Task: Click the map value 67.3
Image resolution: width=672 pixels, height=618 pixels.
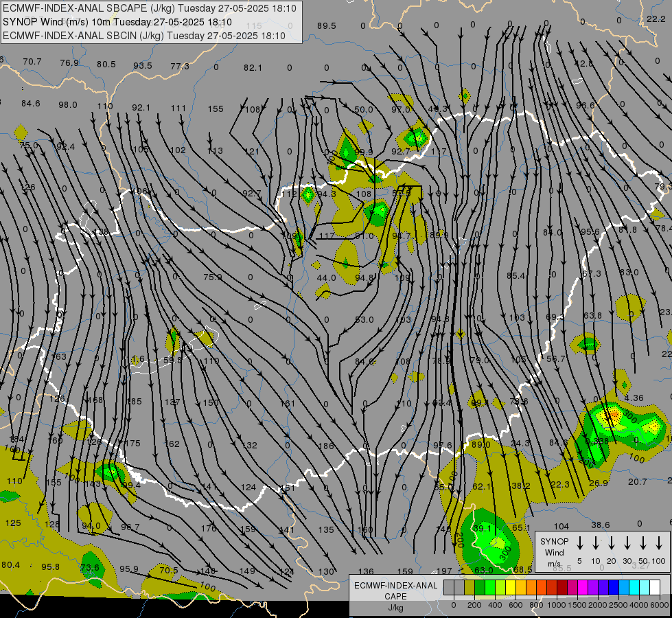Action: 592,273
